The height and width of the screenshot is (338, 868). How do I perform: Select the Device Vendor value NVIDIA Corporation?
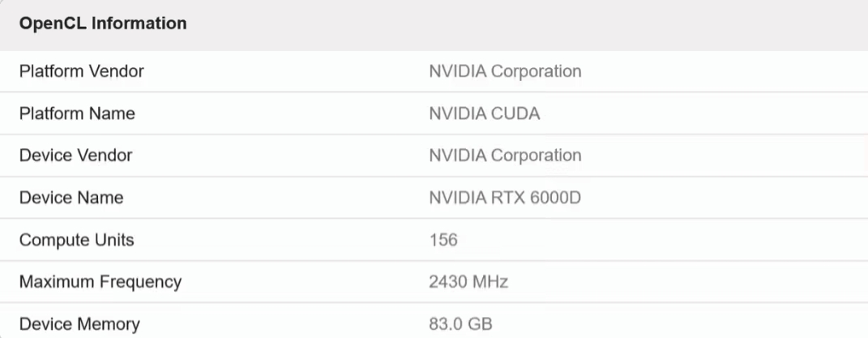(x=504, y=155)
